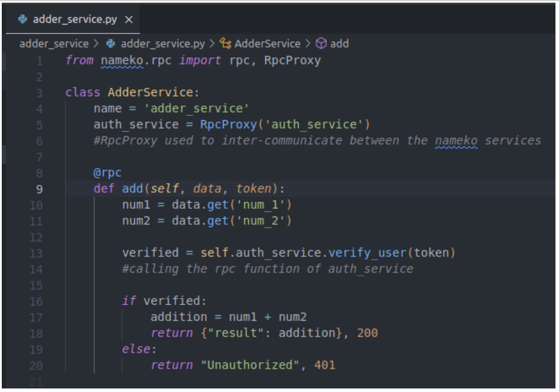Click the RpcProxy('auth_service') call
Image resolution: width=559 pixels, height=392 pixels.
(285, 125)
